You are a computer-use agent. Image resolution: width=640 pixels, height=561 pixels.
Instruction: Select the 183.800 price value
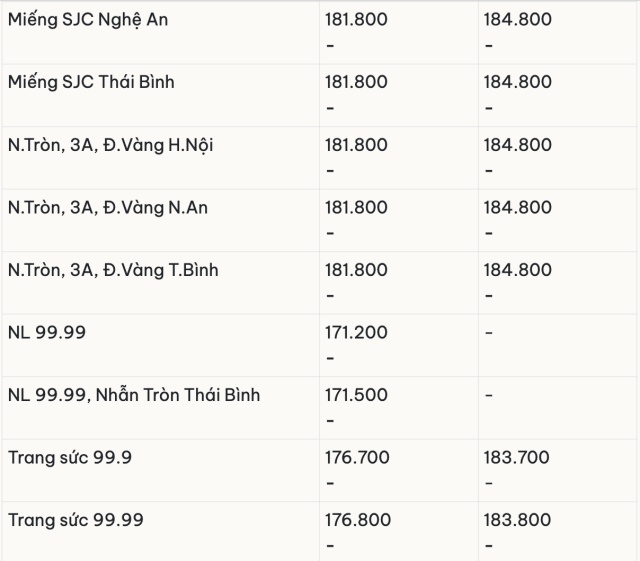click(x=517, y=520)
